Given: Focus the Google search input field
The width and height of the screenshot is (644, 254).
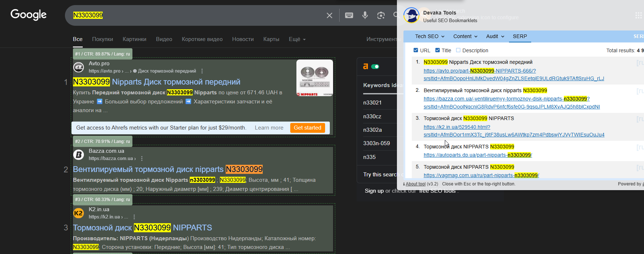Looking at the screenshot, I should 196,15.
